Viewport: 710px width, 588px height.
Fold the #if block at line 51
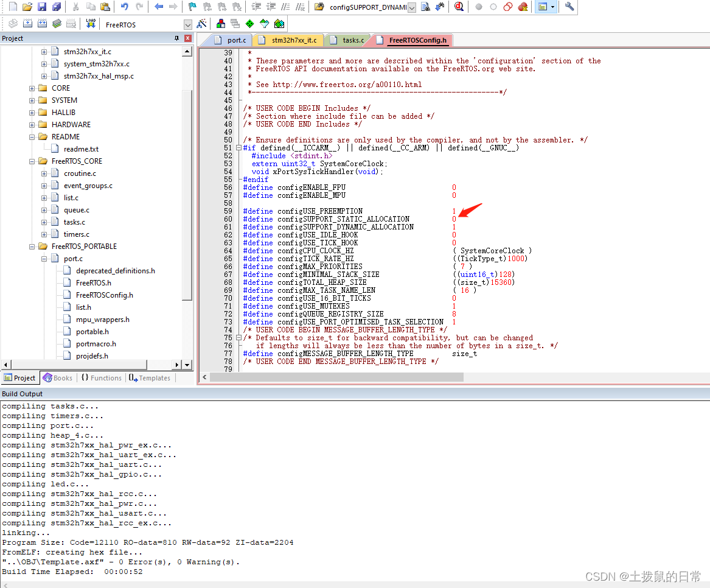[238, 148]
